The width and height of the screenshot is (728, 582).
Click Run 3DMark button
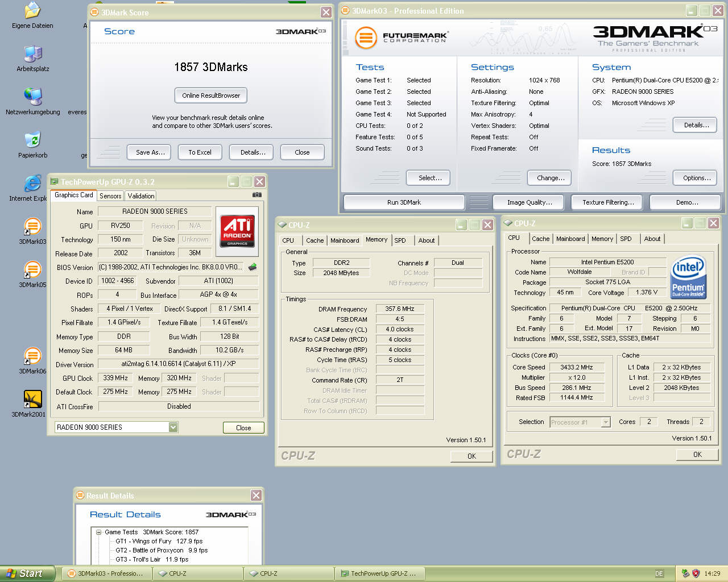click(404, 202)
